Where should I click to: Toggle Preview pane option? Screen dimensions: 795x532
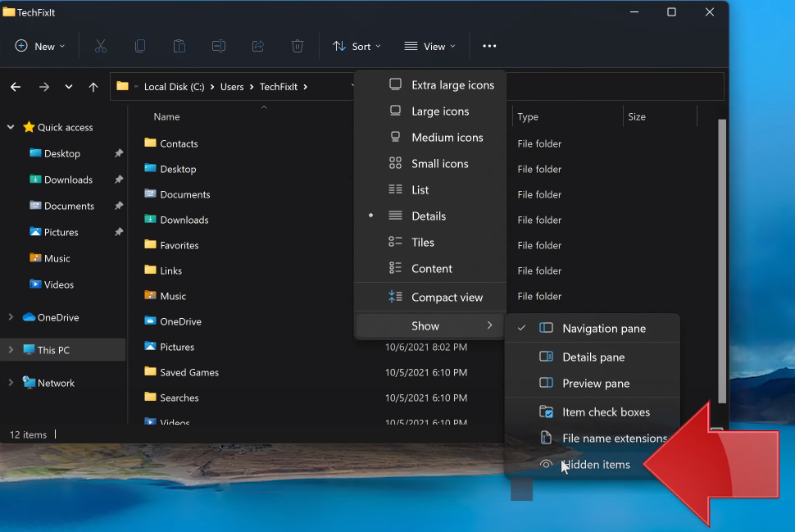pyautogui.click(x=593, y=384)
